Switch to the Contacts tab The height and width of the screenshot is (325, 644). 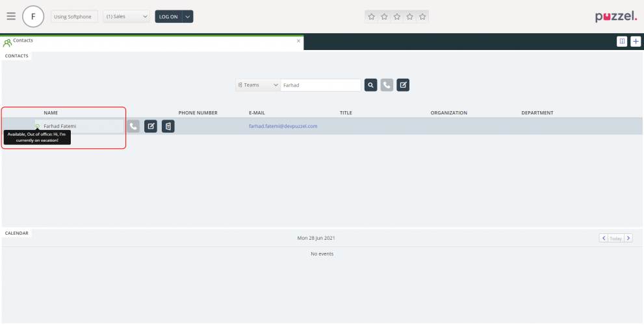coord(23,41)
